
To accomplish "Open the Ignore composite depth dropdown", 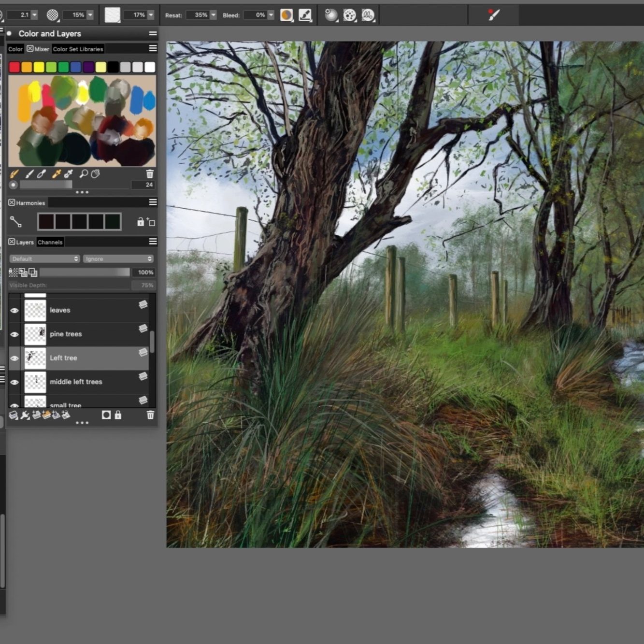I will [x=118, y=259].
